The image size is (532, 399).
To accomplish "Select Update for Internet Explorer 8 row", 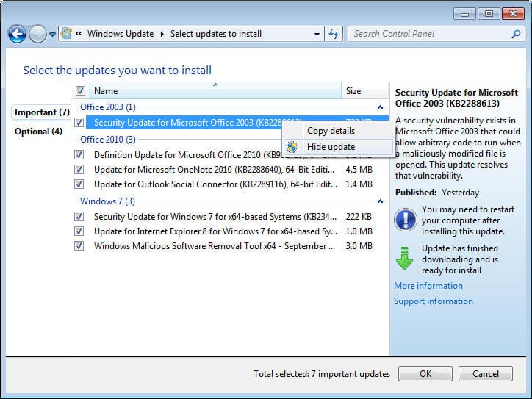I will coord(231,231).
